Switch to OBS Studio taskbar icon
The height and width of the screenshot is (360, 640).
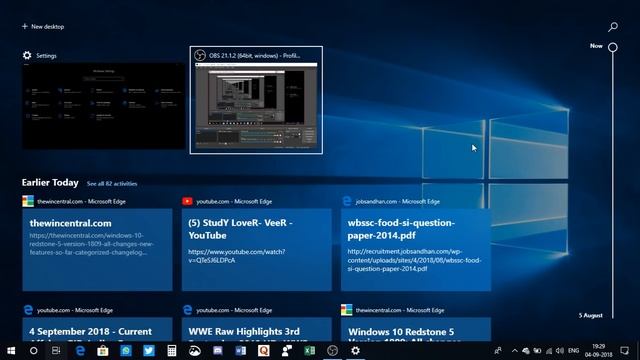point(332,351)
